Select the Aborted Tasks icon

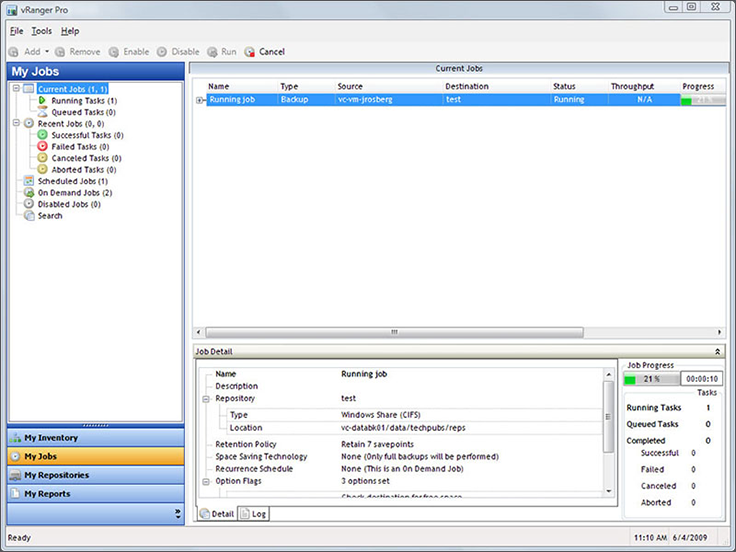(42, 169)
